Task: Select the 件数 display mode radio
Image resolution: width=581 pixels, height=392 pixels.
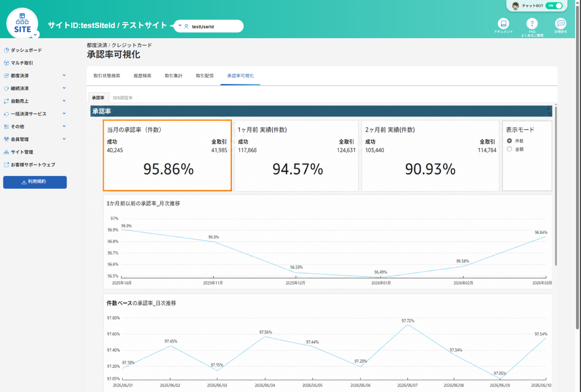Action: pyautogui.click(x=509, y=140)
